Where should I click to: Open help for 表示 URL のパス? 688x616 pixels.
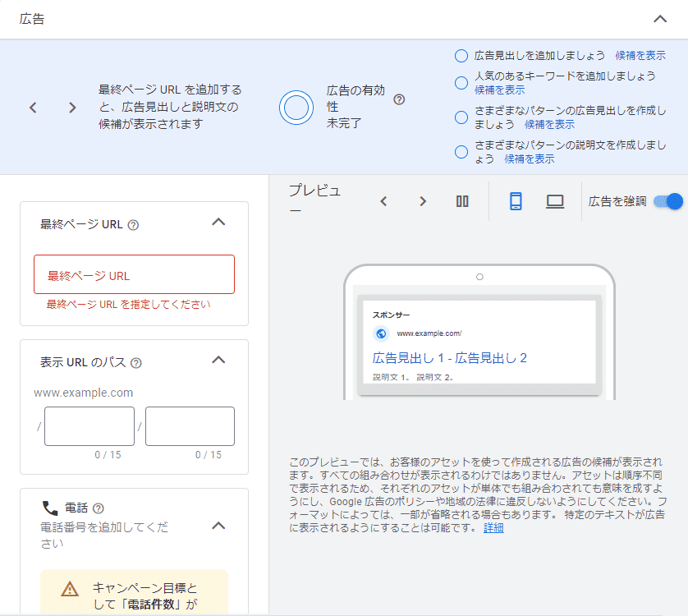(136, 363)
